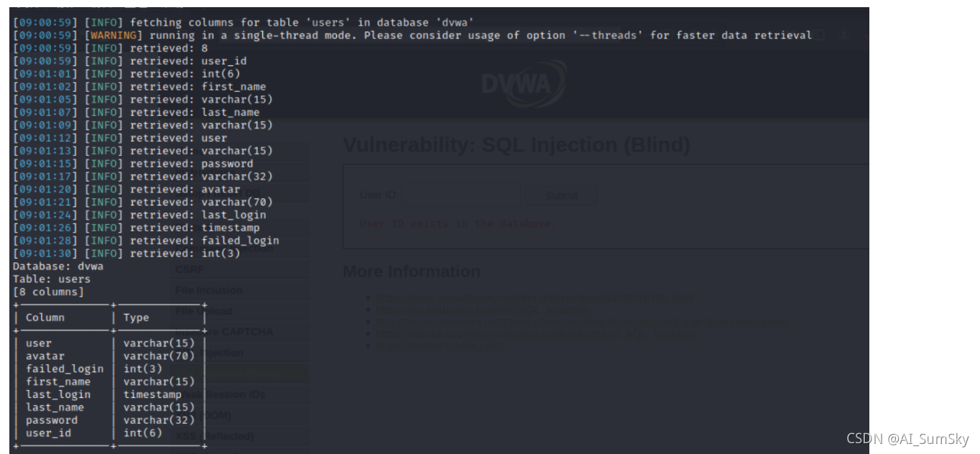Click the 'first_name' cell in results table

coord(58,382)
